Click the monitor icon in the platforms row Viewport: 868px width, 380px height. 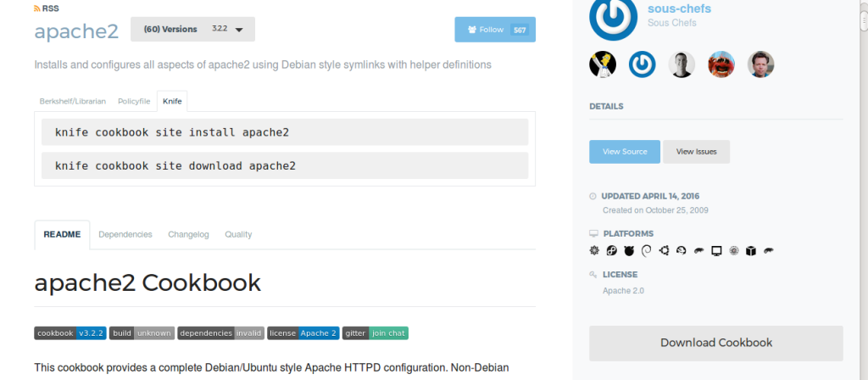pyautogui.click(x=716, y=251)
